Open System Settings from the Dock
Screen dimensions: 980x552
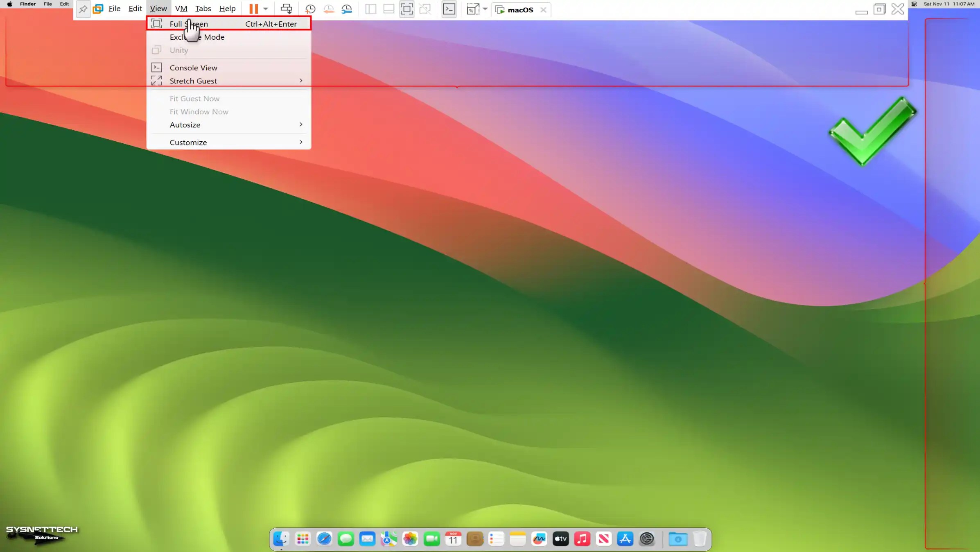tap(647, 539)
